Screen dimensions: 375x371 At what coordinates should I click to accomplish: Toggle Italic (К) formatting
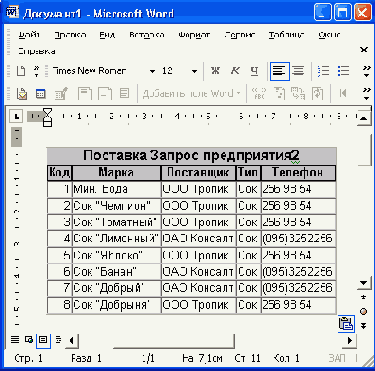click(x=235, y=71)
